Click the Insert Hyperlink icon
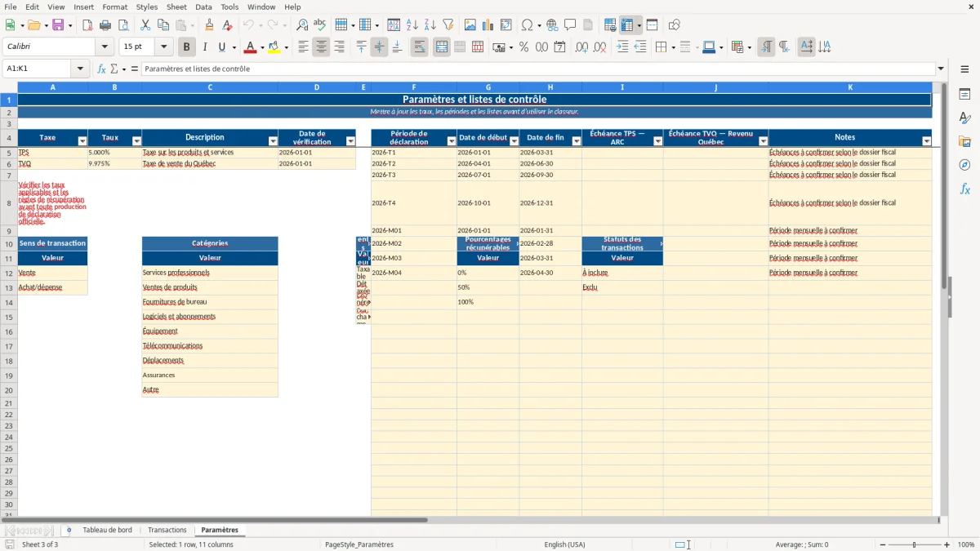This screenshot has width=980, height=551. (552, 25)
